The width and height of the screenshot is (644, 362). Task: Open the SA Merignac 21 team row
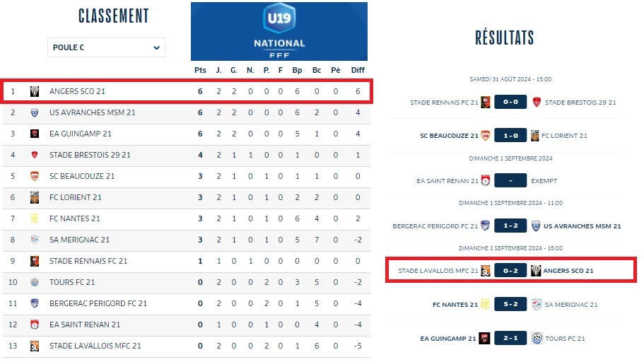[79, 240]
